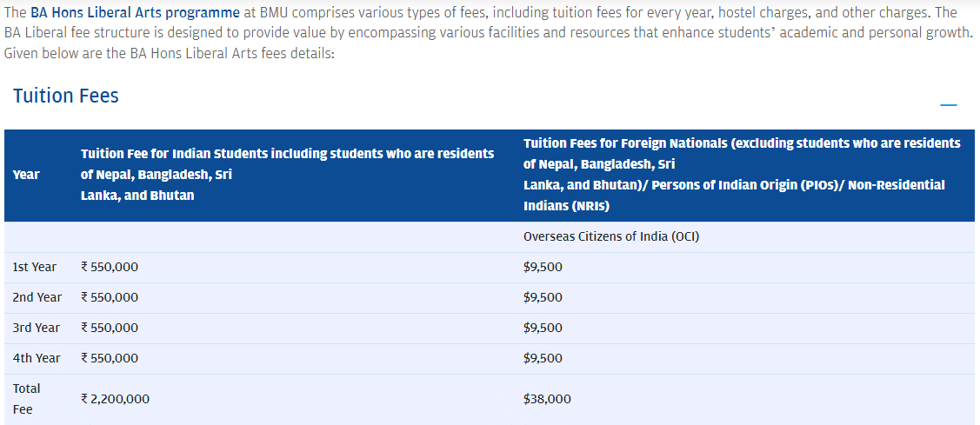The height and width of the screenshot is (425, 980).
Task: Click the Total Fee row label
Action: click(x=26, y=398)
